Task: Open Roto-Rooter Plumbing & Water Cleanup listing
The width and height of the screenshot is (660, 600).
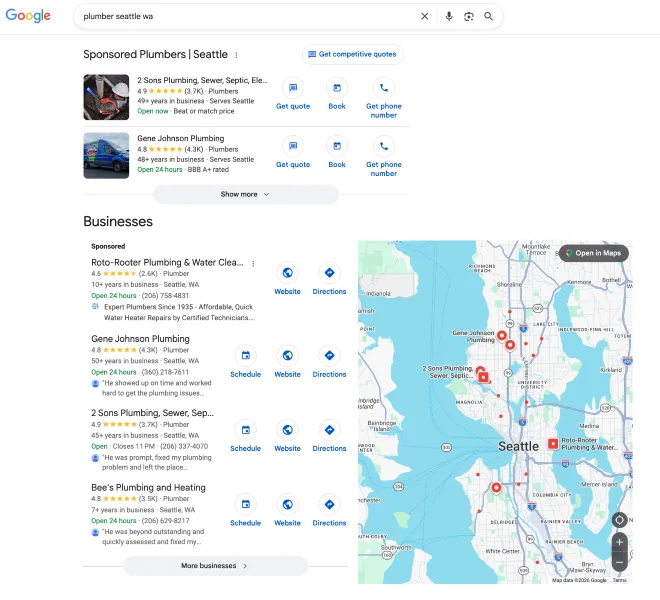Action: (x=167, y=263)
